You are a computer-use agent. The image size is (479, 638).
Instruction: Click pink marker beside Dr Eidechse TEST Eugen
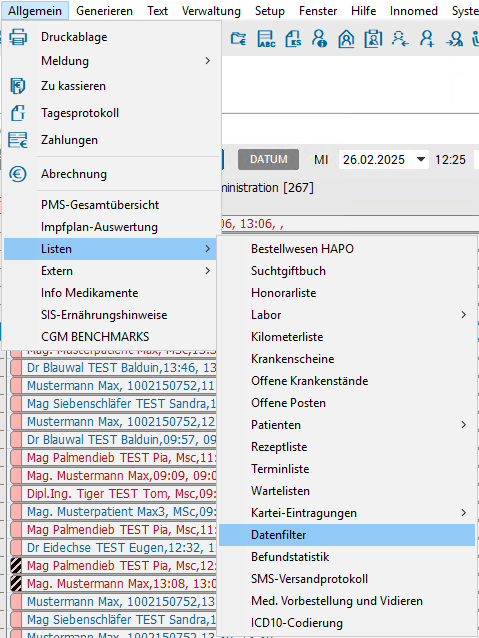[x=16, y=548]
